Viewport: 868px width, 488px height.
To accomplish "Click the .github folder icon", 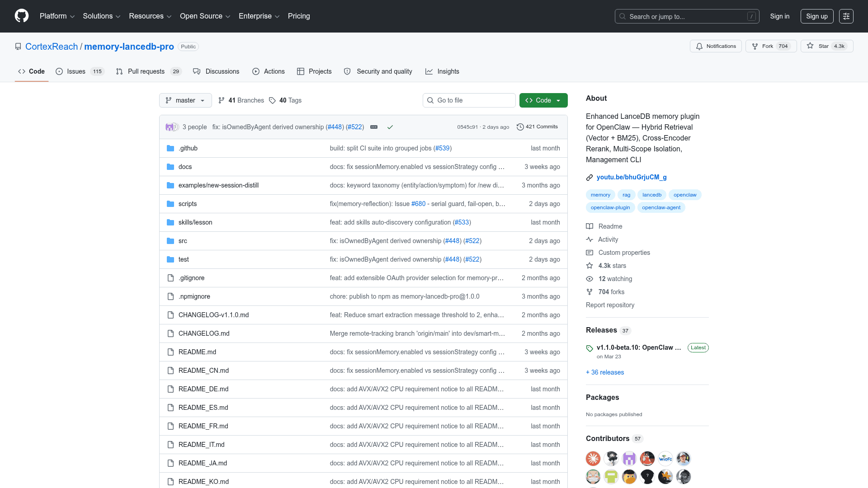I will (170, 148).
